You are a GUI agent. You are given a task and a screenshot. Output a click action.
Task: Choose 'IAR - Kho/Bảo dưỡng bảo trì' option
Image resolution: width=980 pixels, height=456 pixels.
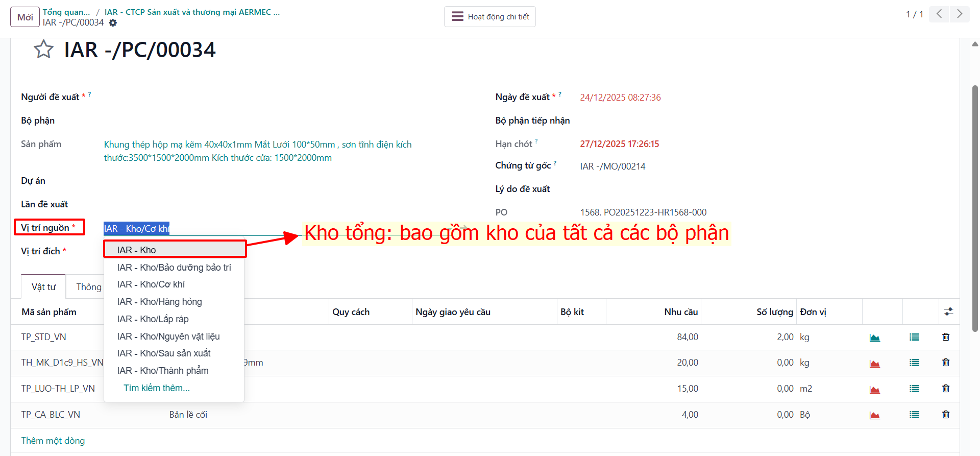click(174, 267)
